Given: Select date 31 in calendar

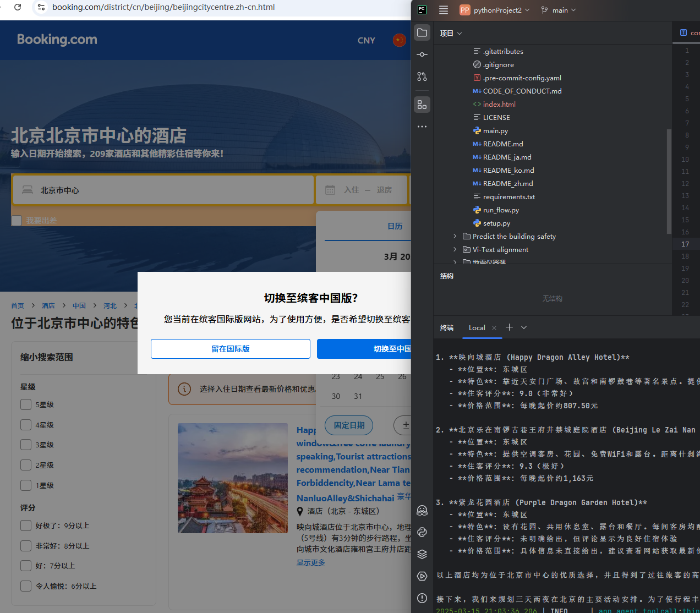Looking at the screenshot, I should [358, 396].
